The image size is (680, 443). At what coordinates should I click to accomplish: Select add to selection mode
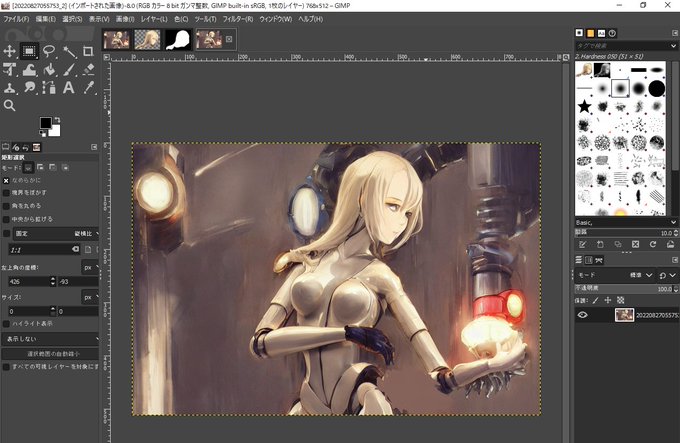(40, 167)
